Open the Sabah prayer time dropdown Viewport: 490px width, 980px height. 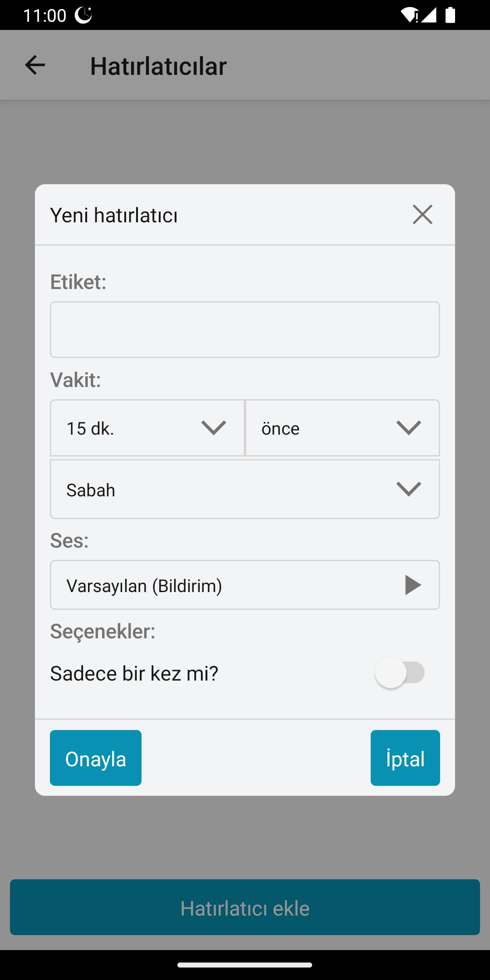coord(245,490)
